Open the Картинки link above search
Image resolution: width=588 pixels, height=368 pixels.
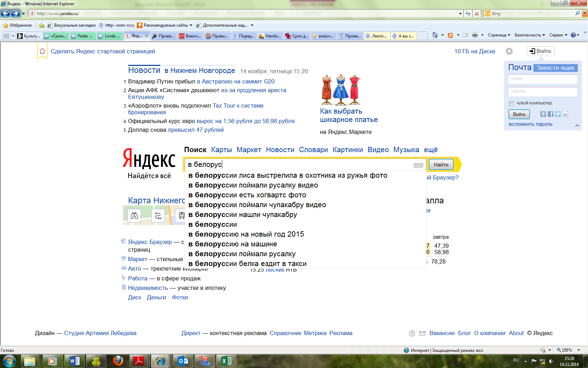[x=348, y=150]
